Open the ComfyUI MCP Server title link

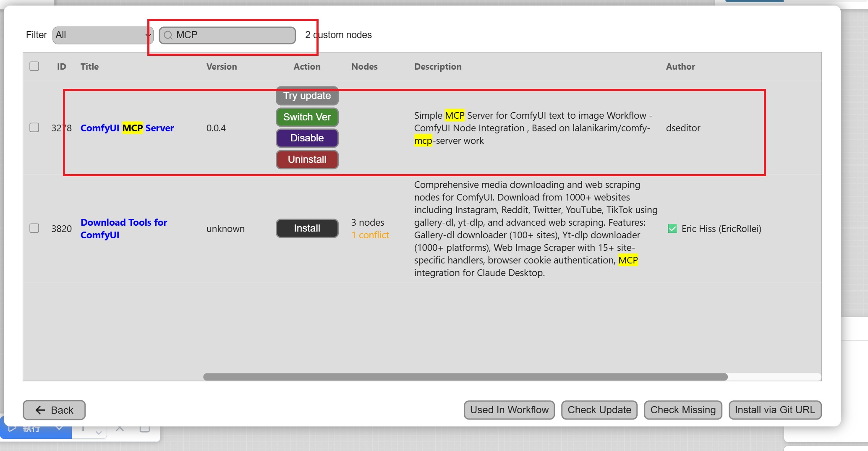127,128
